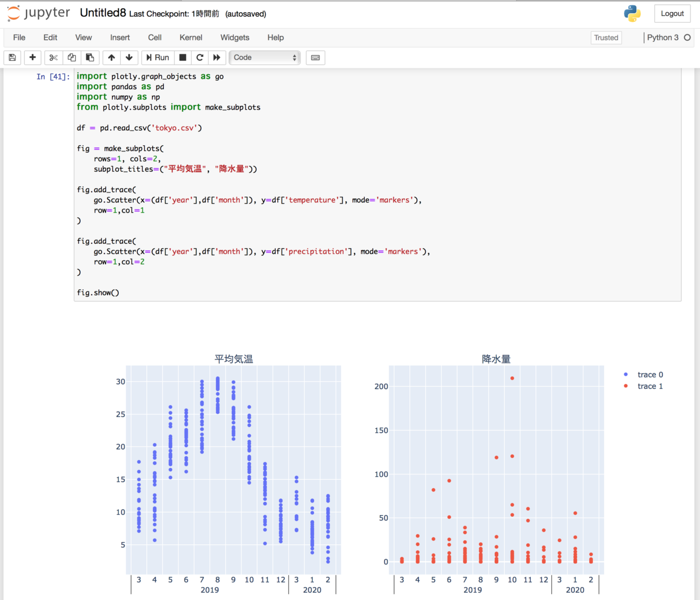Open the cell type dropdown showing Code
The width and height of the screenshot is (700, 600).
pyautogui.click(x=264, y=57)
